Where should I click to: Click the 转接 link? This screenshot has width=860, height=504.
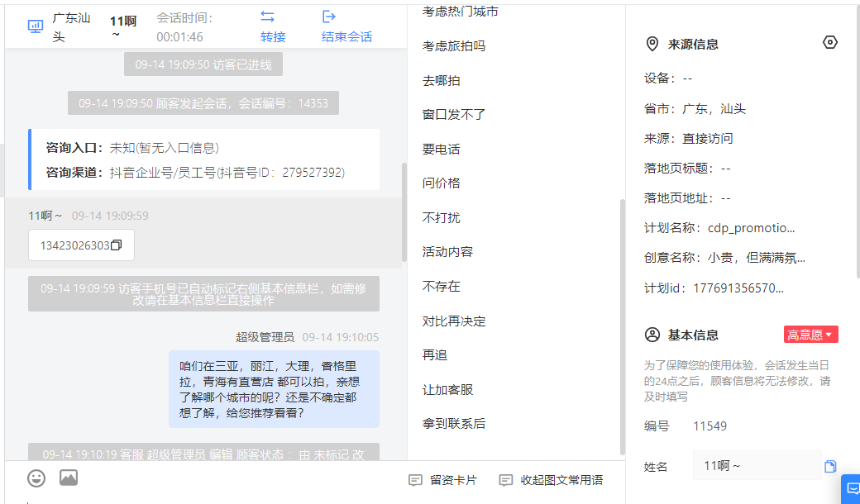tap(273, 36)
